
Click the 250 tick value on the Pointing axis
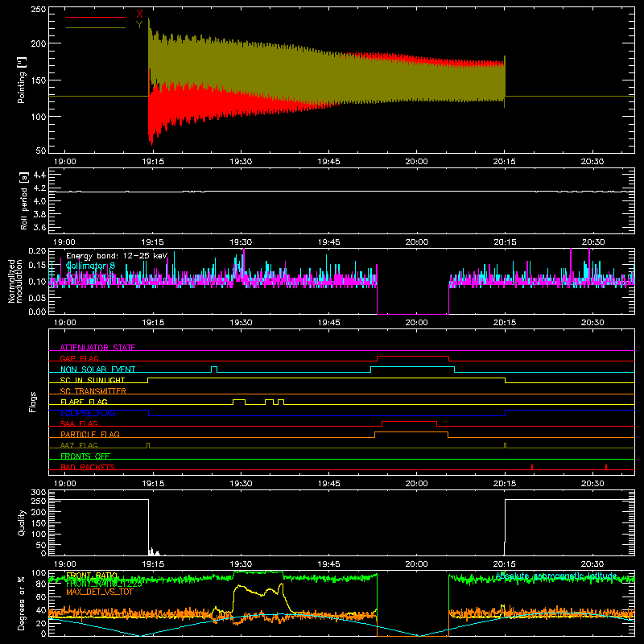coord(38,10)
